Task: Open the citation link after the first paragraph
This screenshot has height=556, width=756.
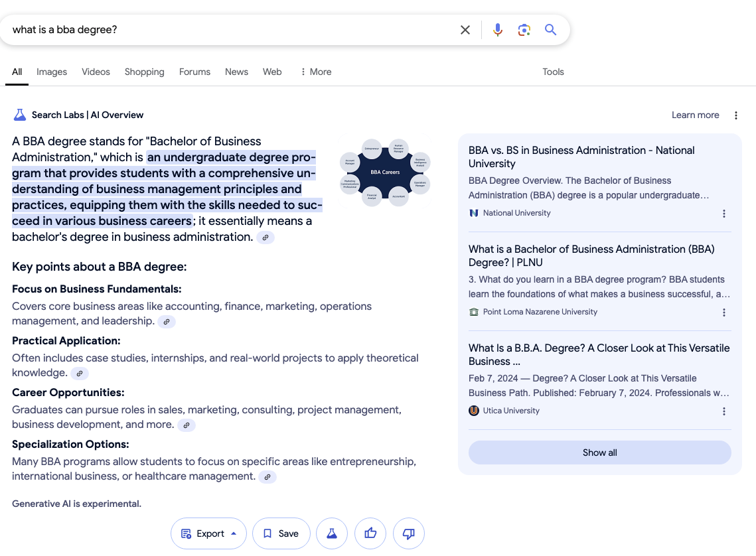Action: coord(265,237)
